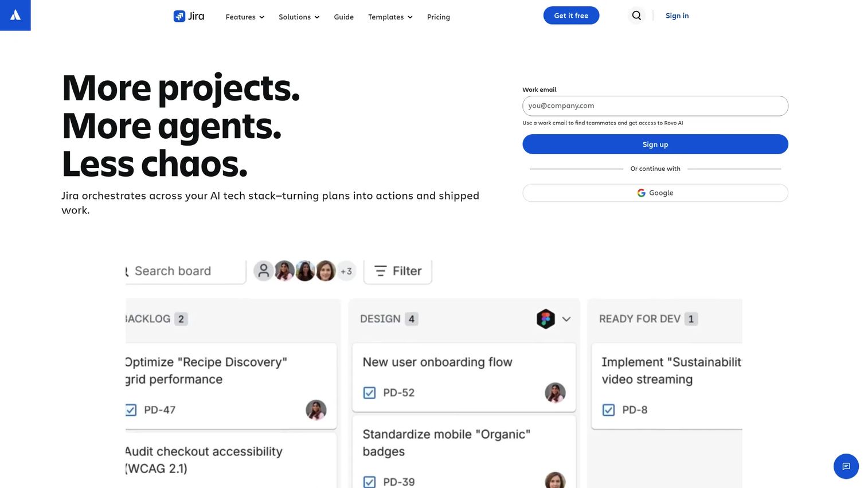Open the Standardize mobile "Organic" badges card

(464, 452)
